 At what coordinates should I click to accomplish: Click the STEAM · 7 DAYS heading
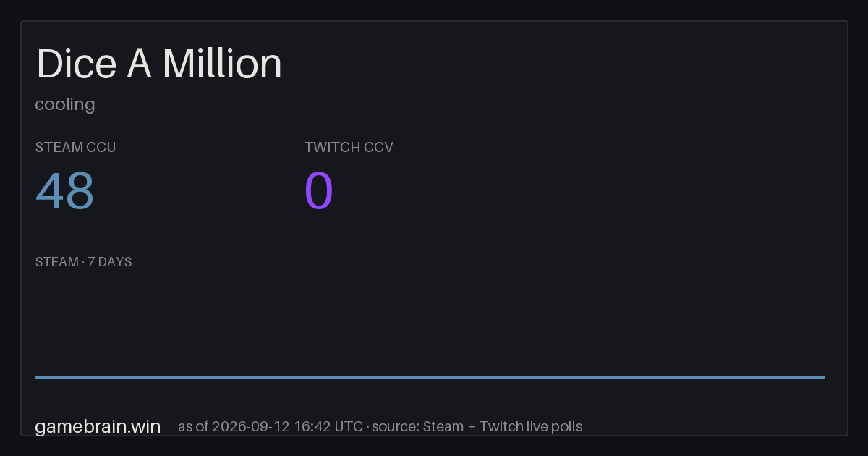[83, 262]
